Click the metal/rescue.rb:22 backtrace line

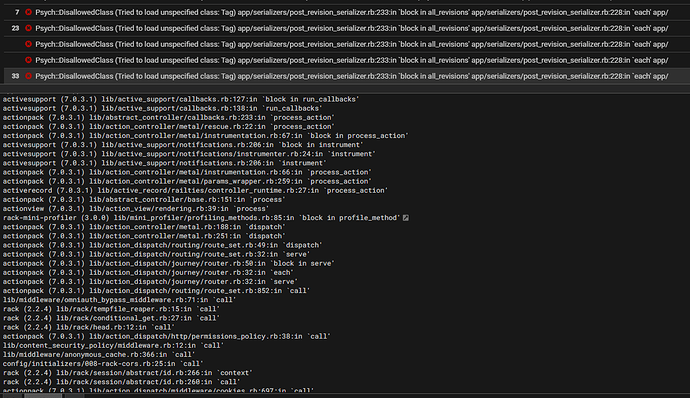coord(169,127)
